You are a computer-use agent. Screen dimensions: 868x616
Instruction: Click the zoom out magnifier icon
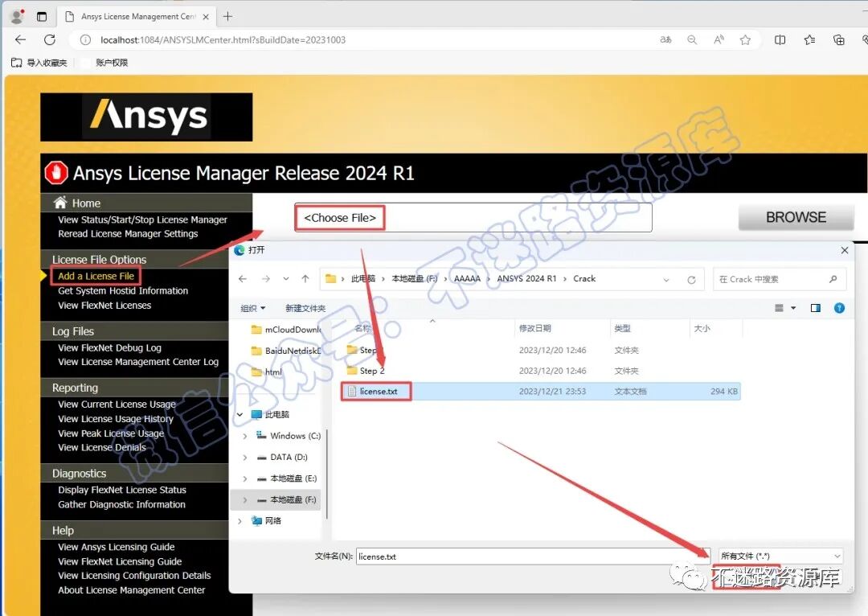692,40
